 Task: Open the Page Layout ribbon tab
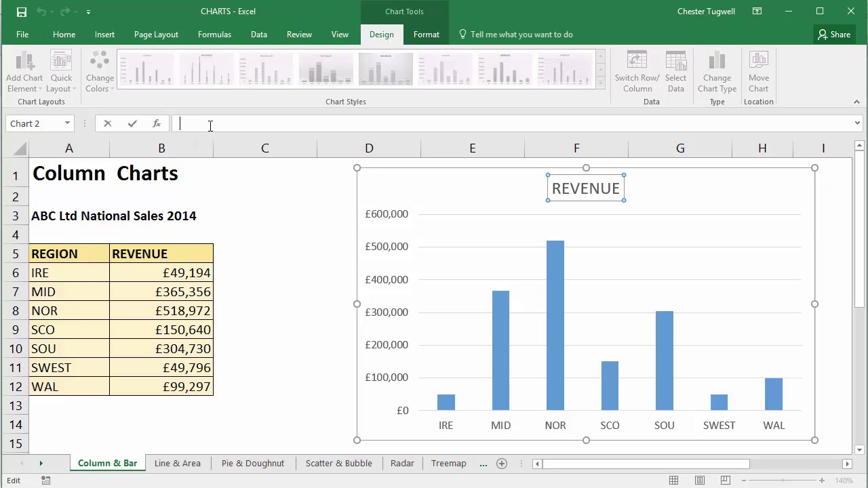[156, 35]
